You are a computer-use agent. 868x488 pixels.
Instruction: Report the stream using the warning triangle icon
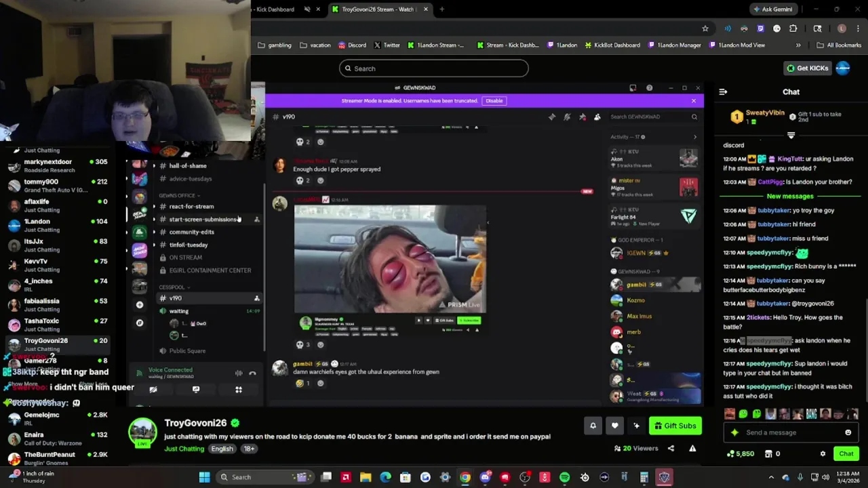coord(692,448)
